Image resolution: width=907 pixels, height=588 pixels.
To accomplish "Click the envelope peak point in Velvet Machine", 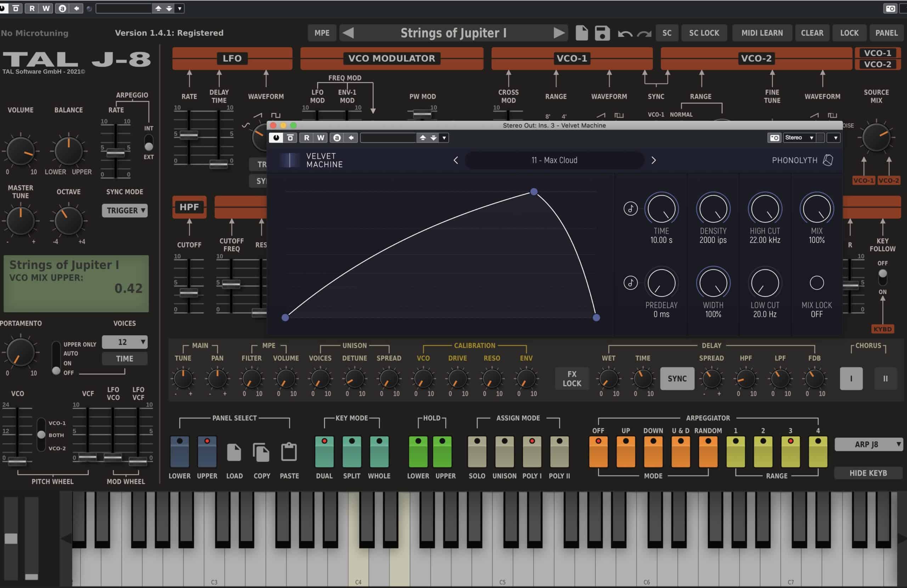I will pyautogui.click(x=534, y=192).
